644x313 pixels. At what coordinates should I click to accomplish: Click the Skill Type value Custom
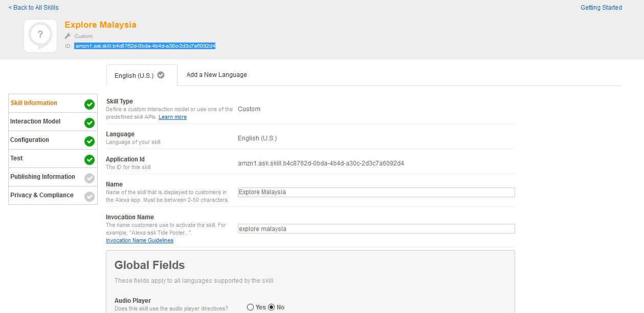249,109
